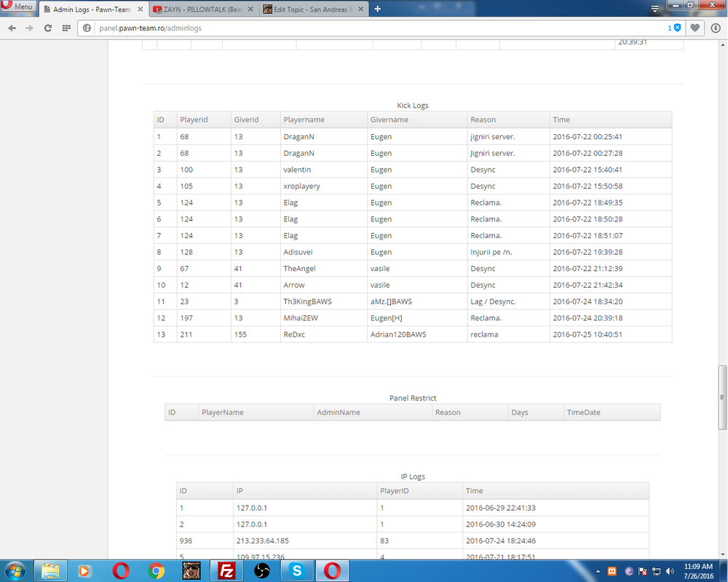Click the reason Injurii pe /n.
This screenshot has height=582, width=728.
click(x=491, y=252)
